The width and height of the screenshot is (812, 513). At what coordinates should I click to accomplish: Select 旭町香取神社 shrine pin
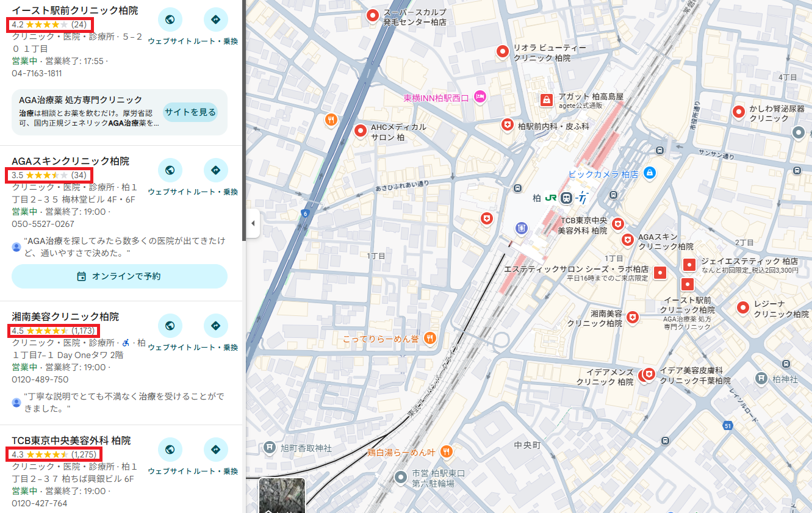point(270,448)
